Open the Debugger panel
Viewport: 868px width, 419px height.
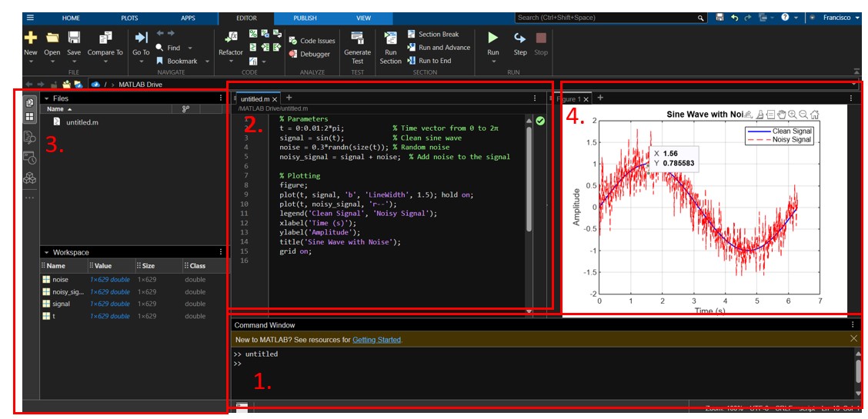[x=309, y=54]
